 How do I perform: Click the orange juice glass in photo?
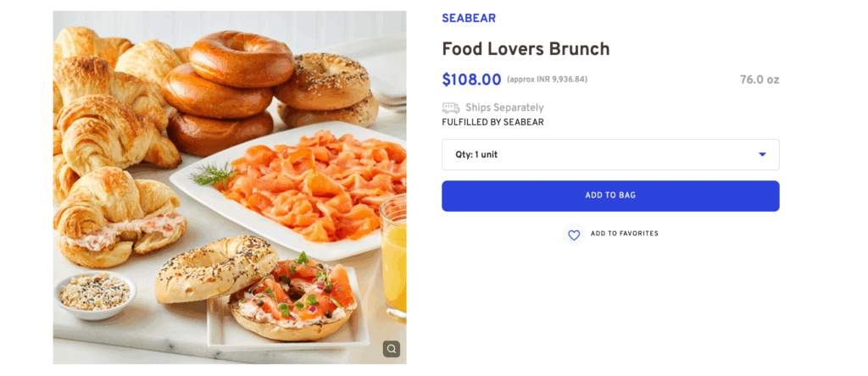[394, 254]
